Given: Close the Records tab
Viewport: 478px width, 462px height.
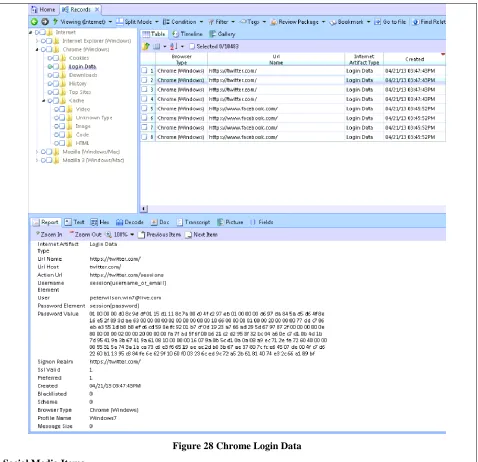Looking at the screenshot, I should 97,10.
